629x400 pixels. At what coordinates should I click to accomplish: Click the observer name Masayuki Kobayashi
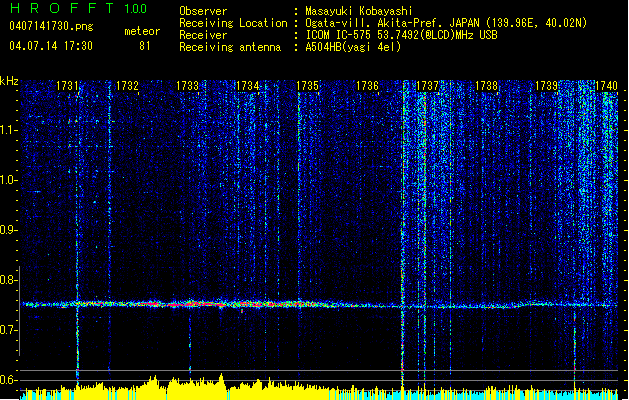tap(359, 11)
